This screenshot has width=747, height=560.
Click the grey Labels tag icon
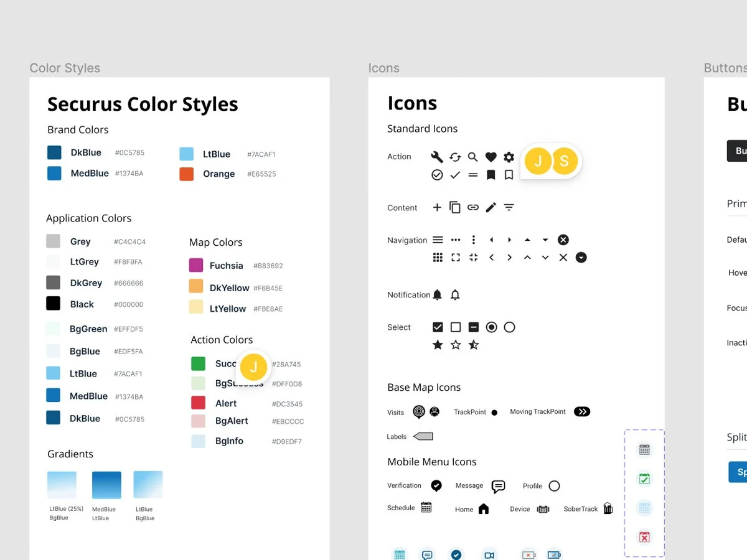423,437
